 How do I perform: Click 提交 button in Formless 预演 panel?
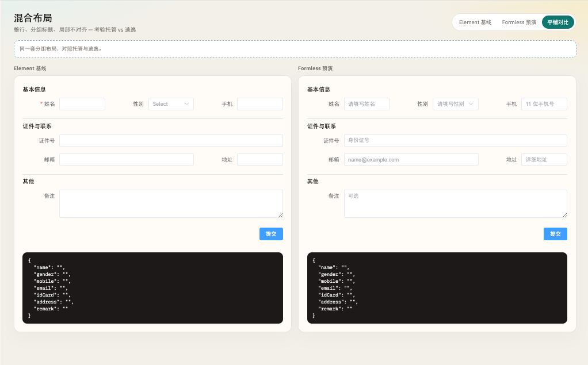click(x=555, y=234)
